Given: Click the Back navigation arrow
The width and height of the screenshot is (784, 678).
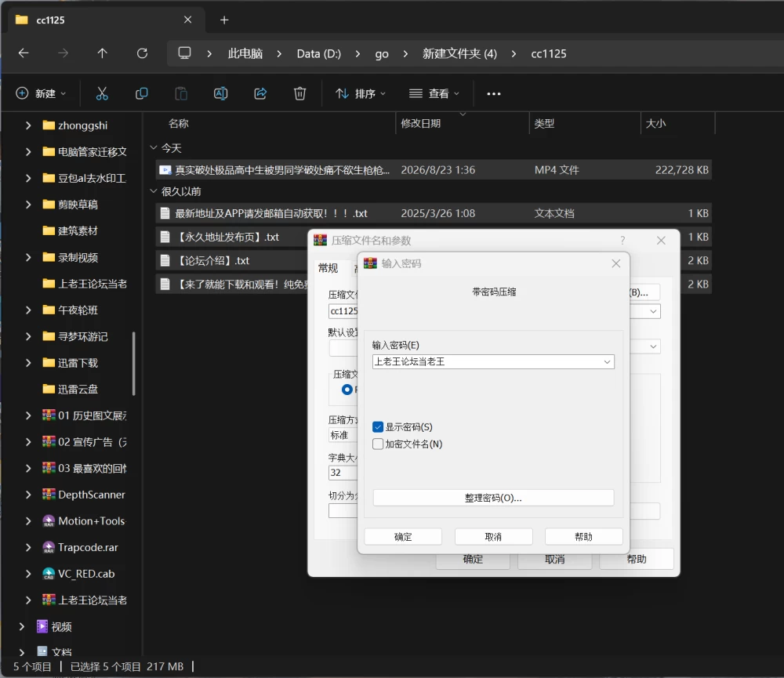Looking at the screenshot, I should coord(24,53).
